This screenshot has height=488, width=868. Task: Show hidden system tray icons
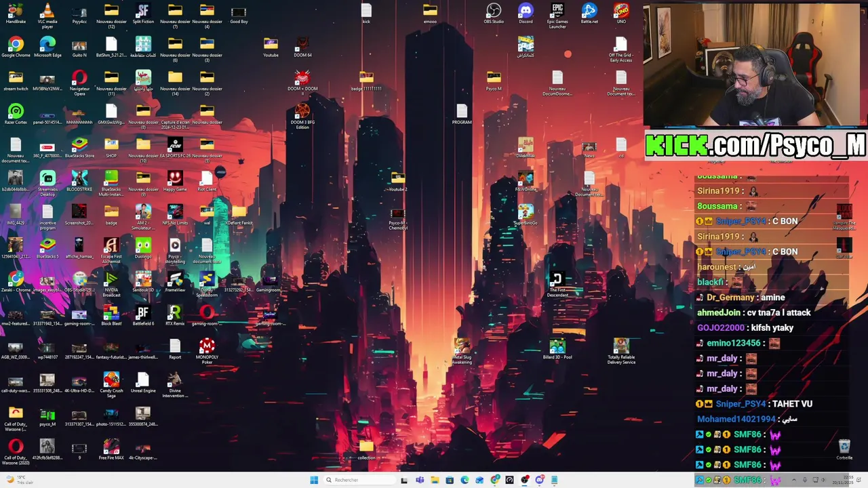pyautogui.click(x=794, y=480)
